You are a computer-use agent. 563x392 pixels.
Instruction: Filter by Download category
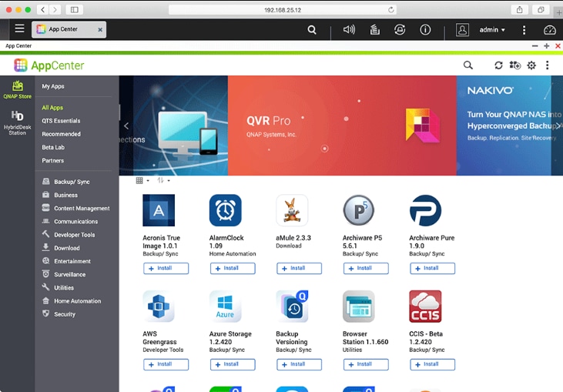(x=61, y=248)
